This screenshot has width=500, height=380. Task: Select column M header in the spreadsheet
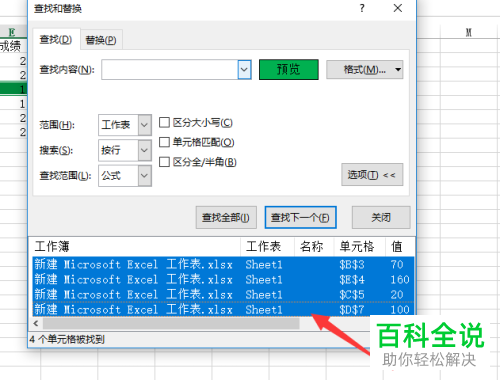coord(469,32)
